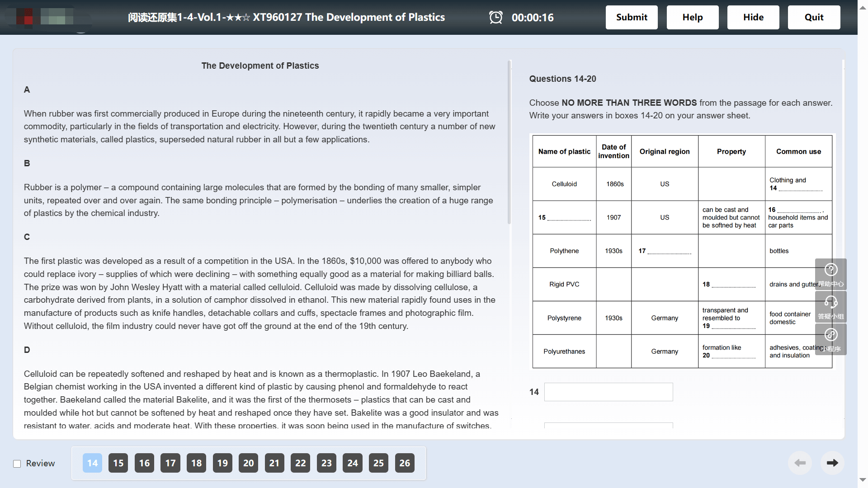
Task: Jump to question 21
Action: pyautogui.click(x=274, y=463)
